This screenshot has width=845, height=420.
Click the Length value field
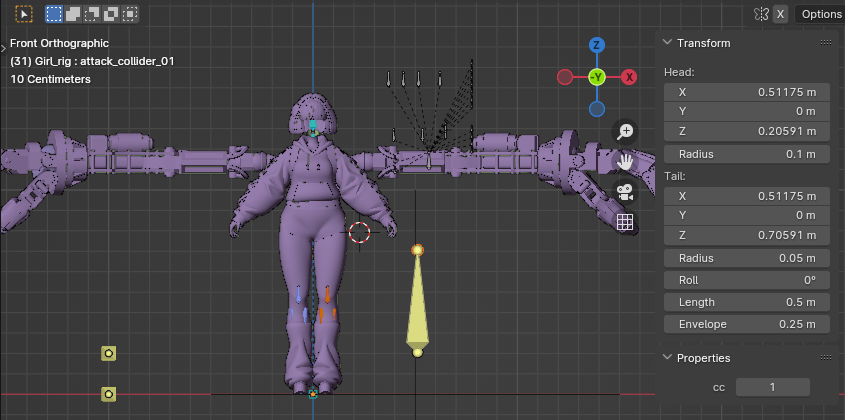[747, 302]
